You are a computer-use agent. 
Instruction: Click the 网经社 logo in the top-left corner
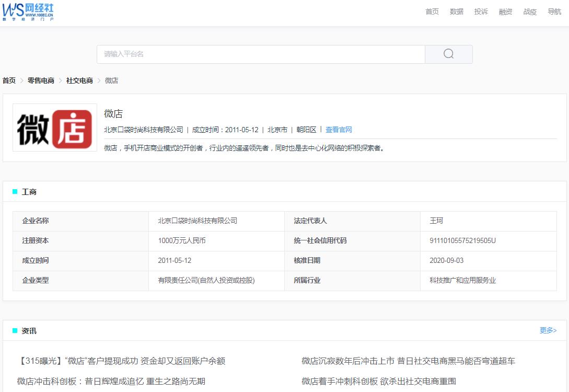point(29,12)
